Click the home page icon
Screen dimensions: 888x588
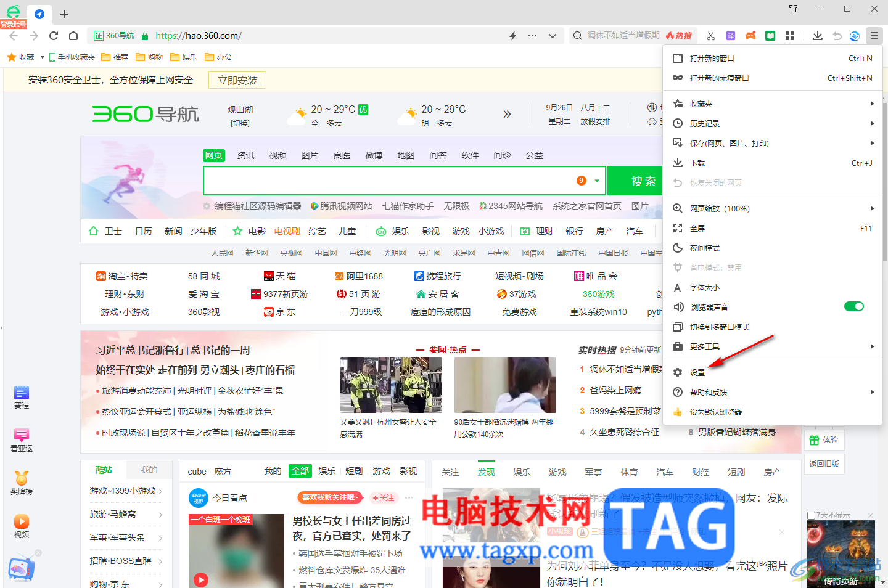point(73,36)
